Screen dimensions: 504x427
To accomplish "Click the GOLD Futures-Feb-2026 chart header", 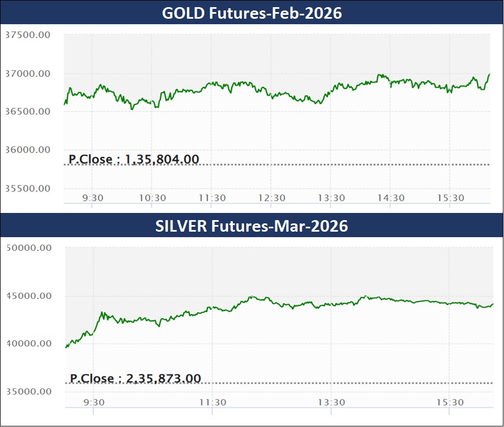I will (252, 13).
